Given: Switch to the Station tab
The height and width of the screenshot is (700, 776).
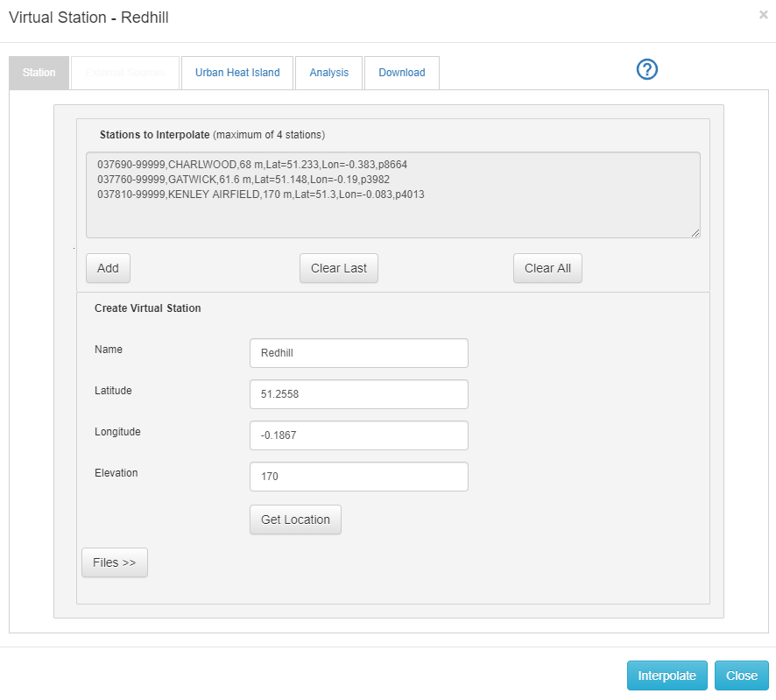Looking at the screenshot, I should [x=39, y=73].
